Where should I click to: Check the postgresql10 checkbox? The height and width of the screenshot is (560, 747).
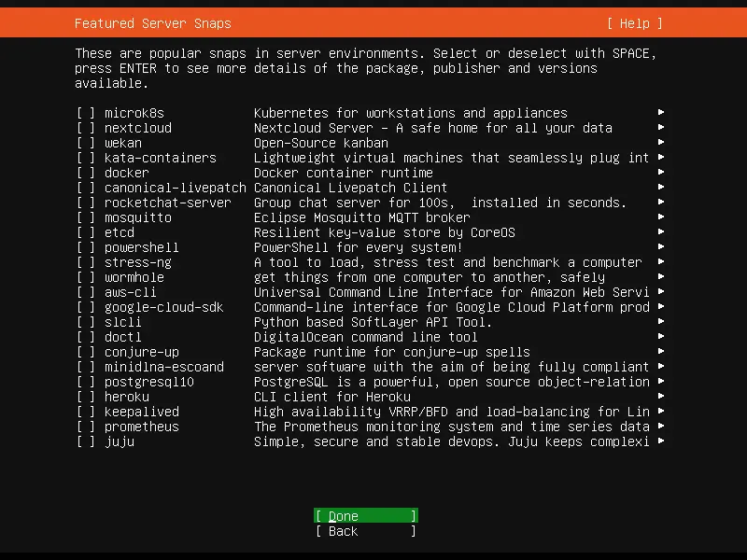tap(86, 382)
